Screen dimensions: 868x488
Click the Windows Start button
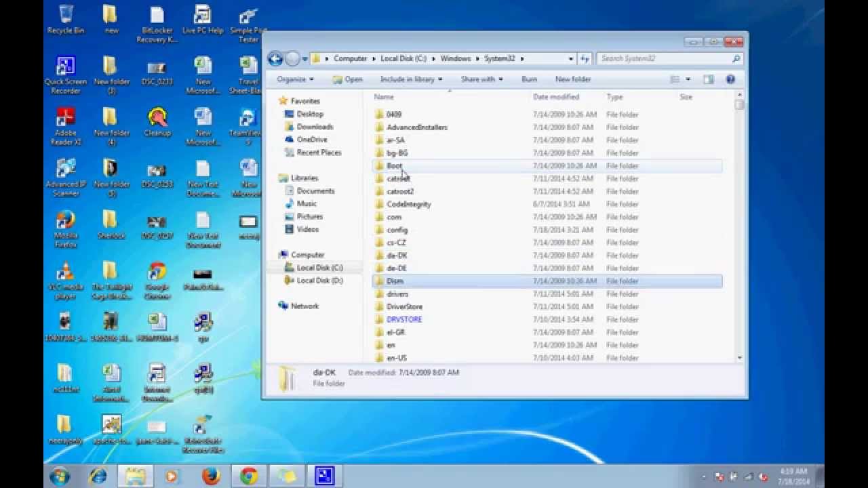pos(60,476)
